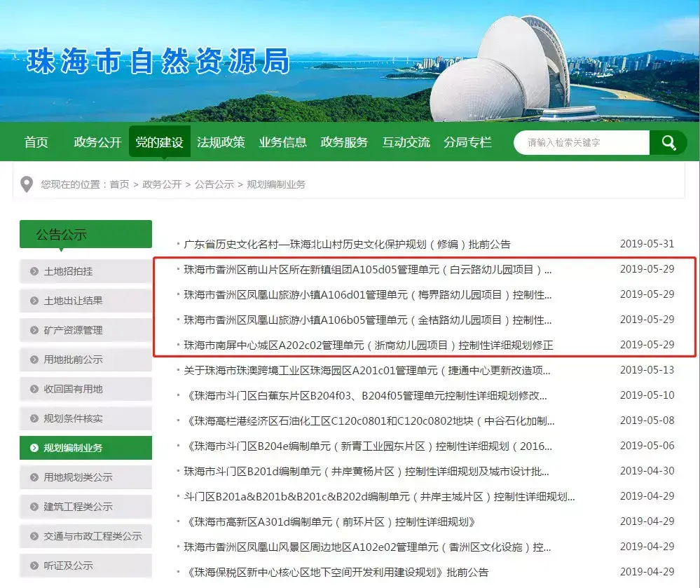Click the bullet icon beside 收回国有用地

tap(34, 389)
